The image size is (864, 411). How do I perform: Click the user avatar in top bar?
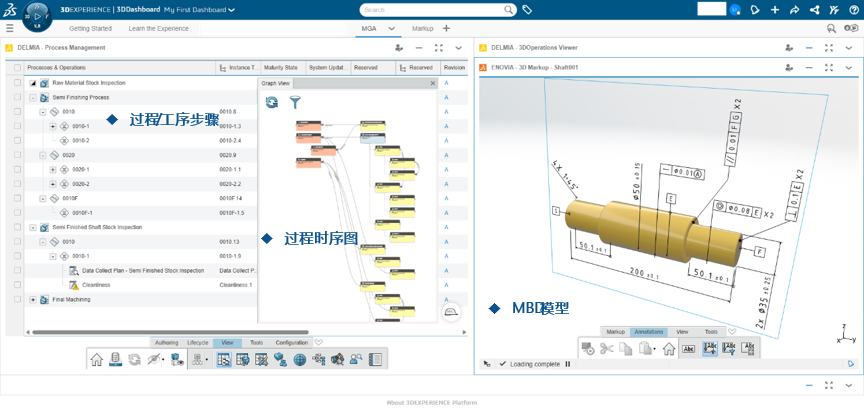coord(735,9)
